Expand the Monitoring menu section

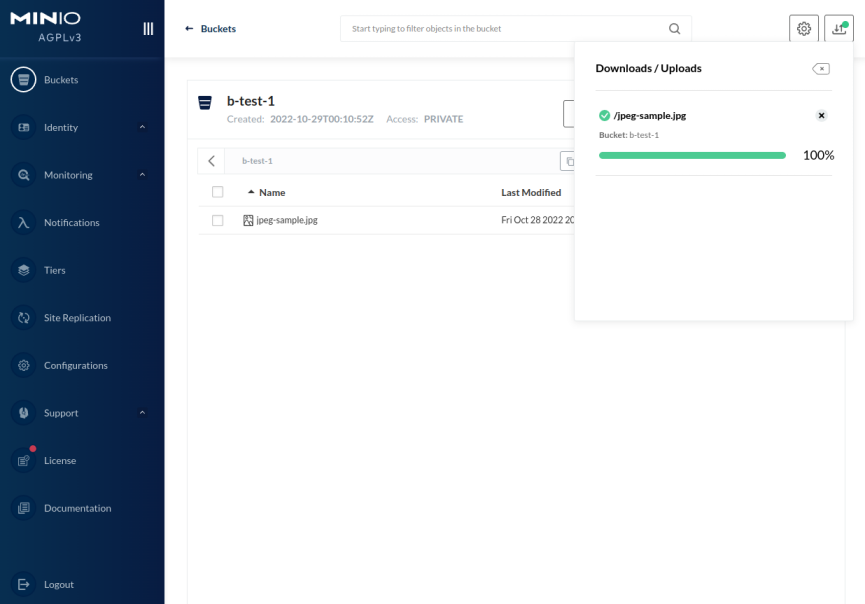pyautogui.click(x=141, y=175)
